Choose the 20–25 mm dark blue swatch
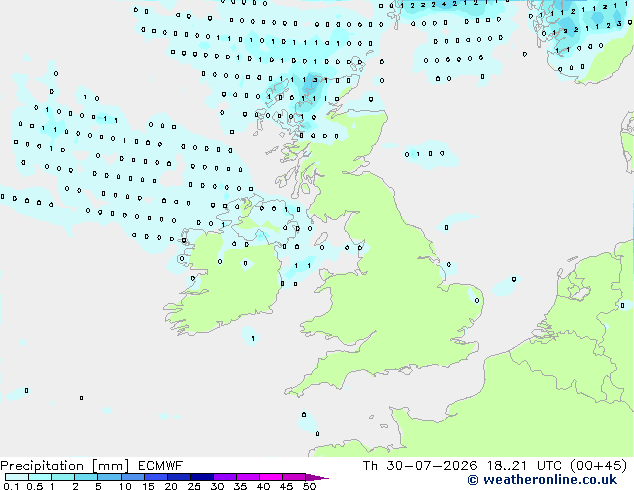The image size is (634, 490). 178,477
